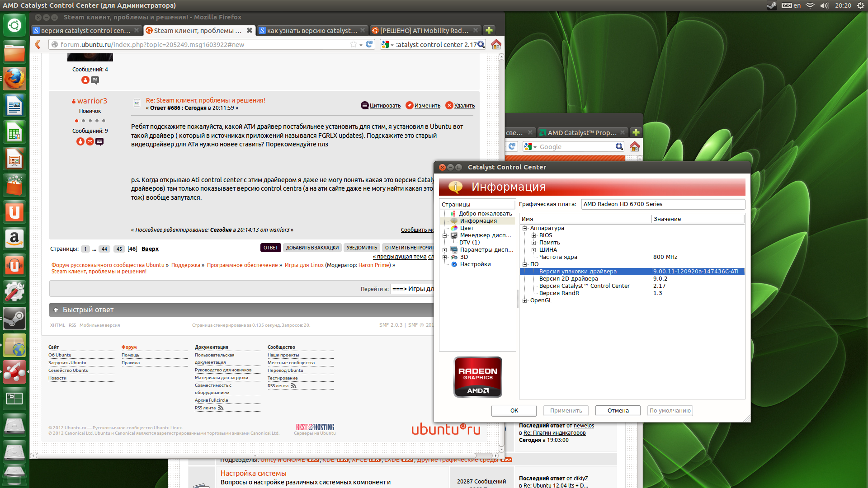Click Удалить link on warrior3 post
The height and width of the screenshot is (488, 868).
(464, 106)
